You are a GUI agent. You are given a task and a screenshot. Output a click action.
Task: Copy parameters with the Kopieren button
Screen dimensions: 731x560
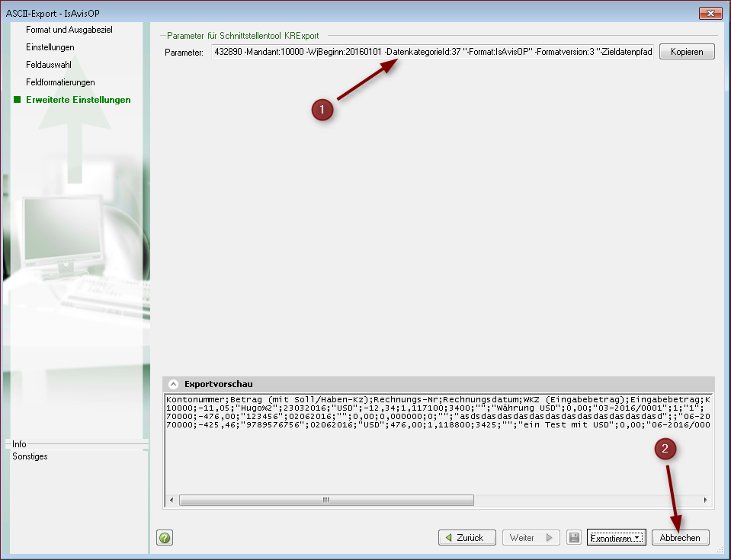click(687, 52)
